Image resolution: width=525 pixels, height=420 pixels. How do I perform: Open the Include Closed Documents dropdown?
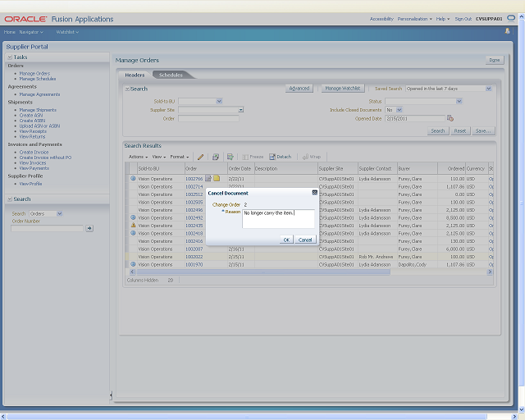(x=399, y=110)
